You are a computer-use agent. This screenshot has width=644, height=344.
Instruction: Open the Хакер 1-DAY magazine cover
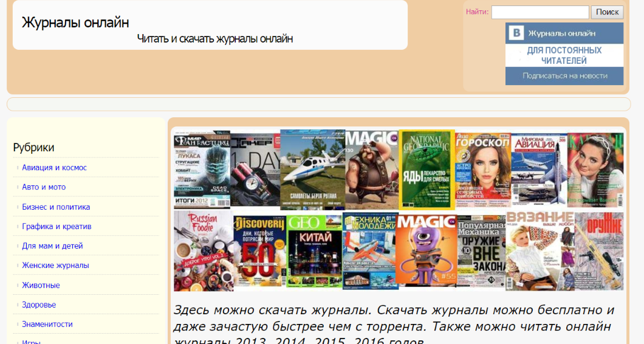pos(255,170)
